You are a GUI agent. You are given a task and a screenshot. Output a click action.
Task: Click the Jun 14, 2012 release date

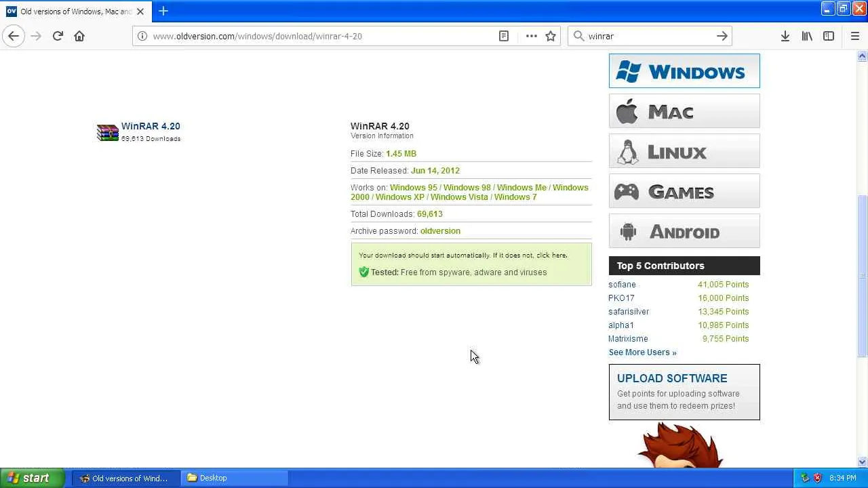[x=435, y=171]
